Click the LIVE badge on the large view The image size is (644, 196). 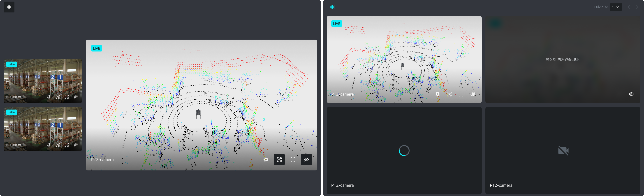97,48
